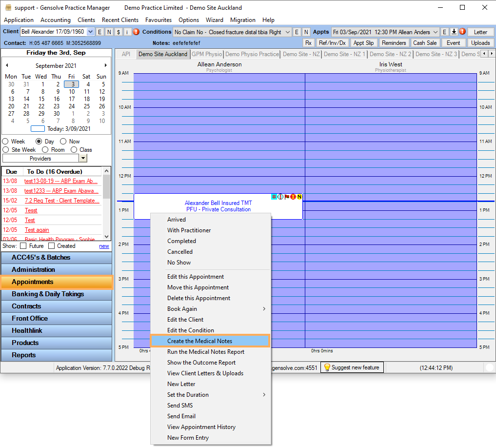The height and width of the screenshot is (448, 496).
Task: Click the red alert icon beside Client
Action: (x=136, y=32)
